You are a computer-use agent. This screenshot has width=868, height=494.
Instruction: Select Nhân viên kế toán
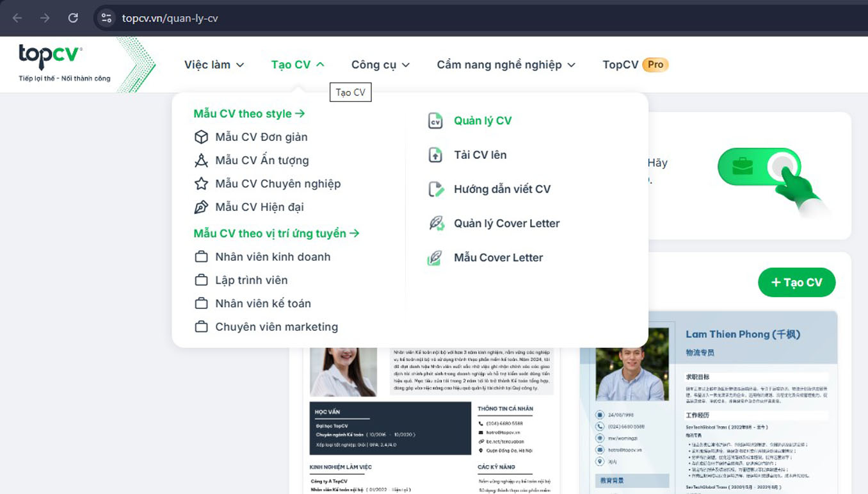point(263,304)
